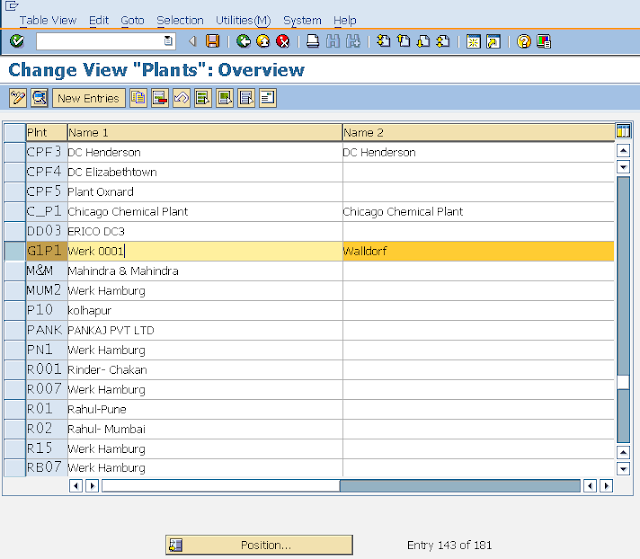Click the Undo Change icon
Screen dimensions: 640x559
tap(182, 98)
